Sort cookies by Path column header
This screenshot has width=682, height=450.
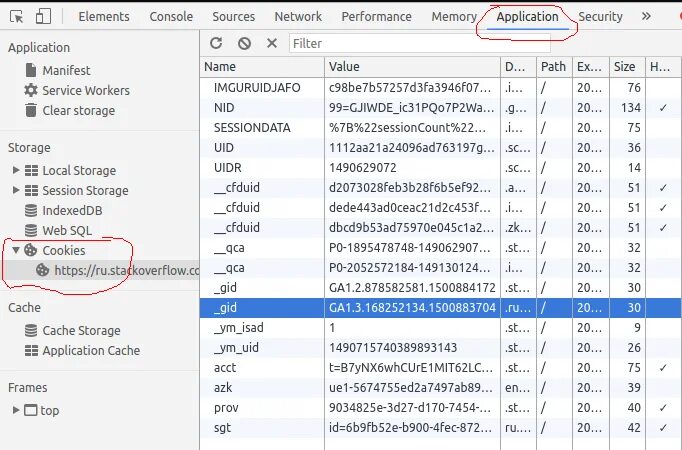(x=554, y=67)
